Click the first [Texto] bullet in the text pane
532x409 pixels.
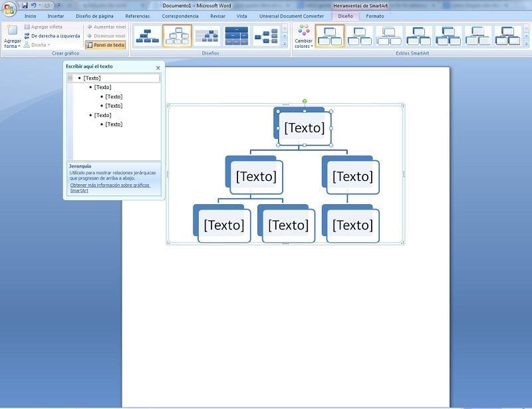coord(92,78)
